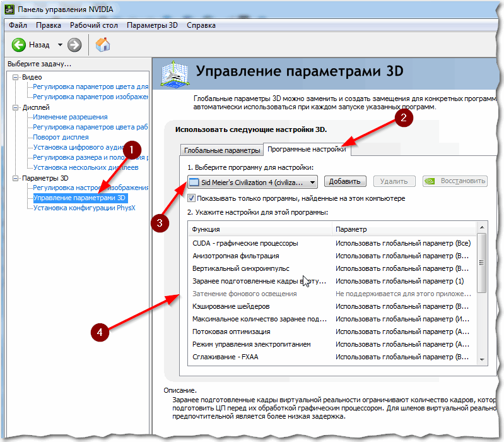This screenshot has height=442, width=504.
Task: Click the Восстановить button
Action: click(455, 181)
